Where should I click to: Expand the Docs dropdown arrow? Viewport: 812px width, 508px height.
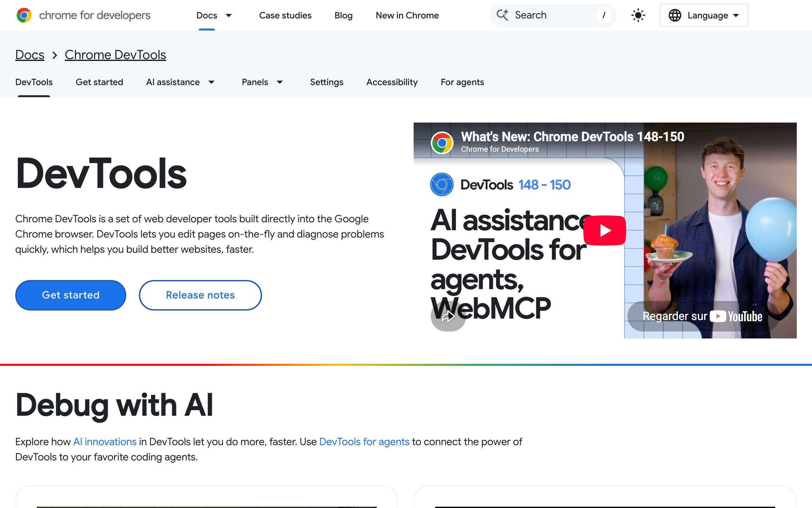(x=228, y=16)
